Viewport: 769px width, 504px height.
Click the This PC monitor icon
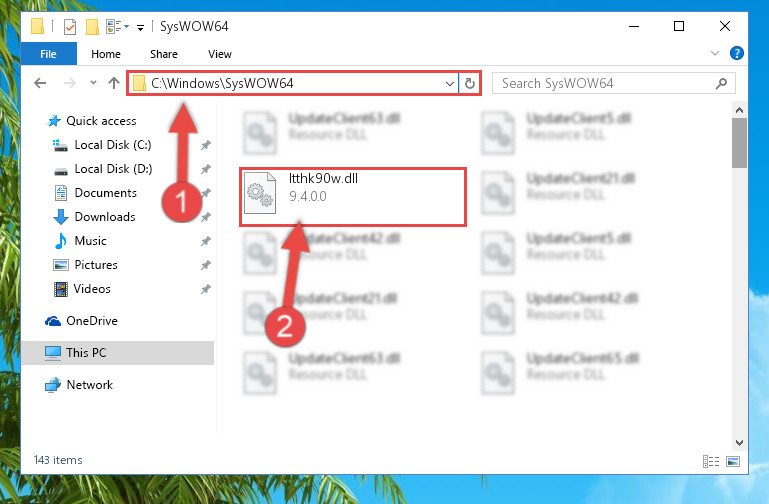[52, 353]
